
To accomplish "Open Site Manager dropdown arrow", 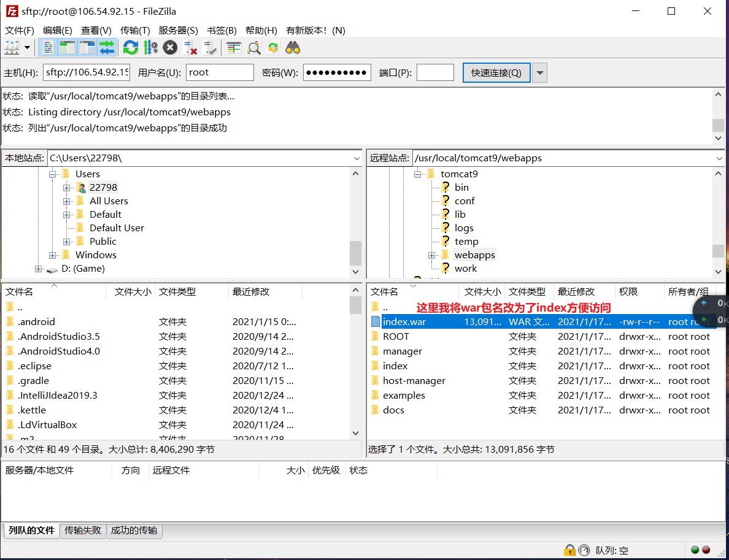I will pos(28,48).
